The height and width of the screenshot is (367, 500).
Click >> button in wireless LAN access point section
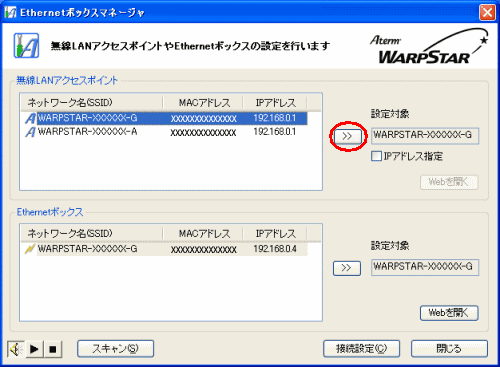pyautogui.click(x=347, y=136)
